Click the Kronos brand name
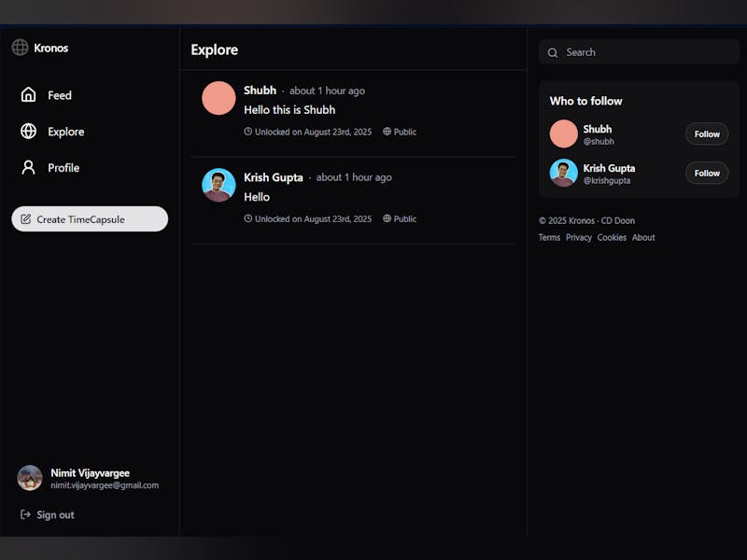 click(51, 49)
